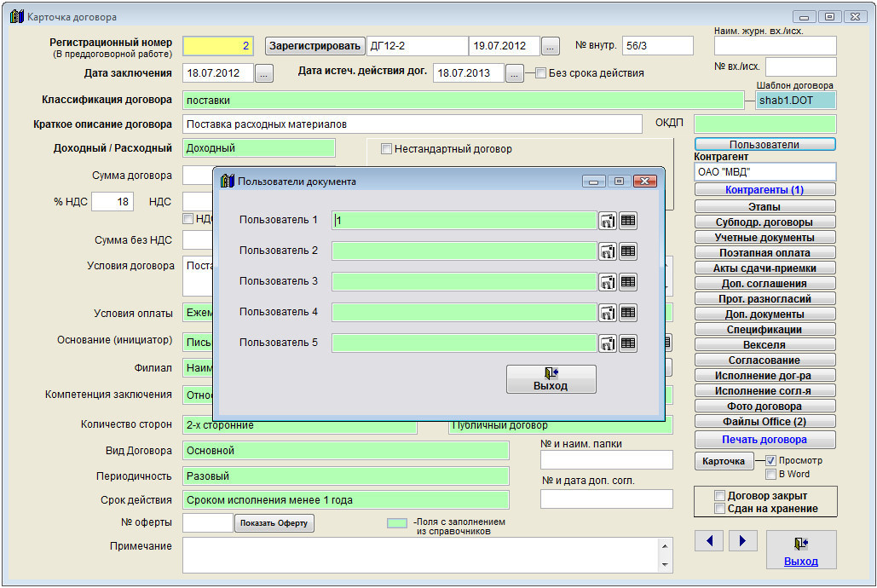
Task: Open date picker next to Дата заключения
Action: pyautogui.click(x=264, y=74)
